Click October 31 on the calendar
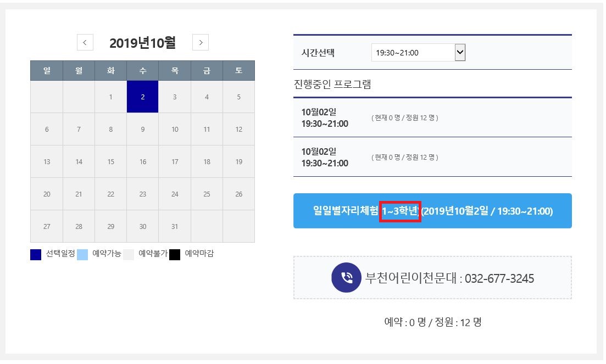The image size is (606, 364). 175,226
